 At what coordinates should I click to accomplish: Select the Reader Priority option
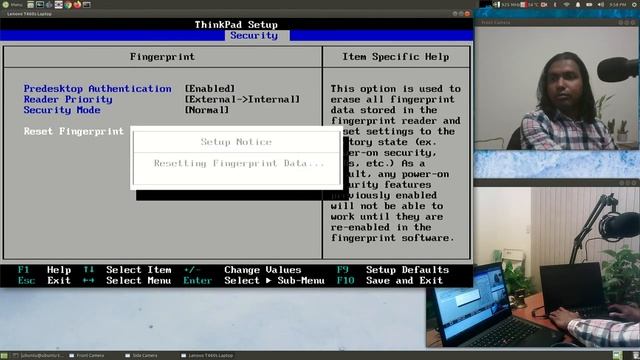click(68, 99)
